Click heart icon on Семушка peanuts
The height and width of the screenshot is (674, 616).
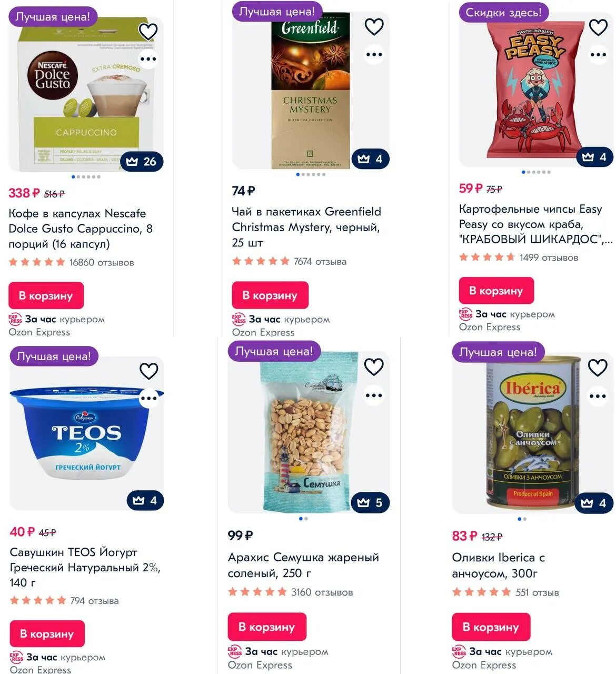374,367
